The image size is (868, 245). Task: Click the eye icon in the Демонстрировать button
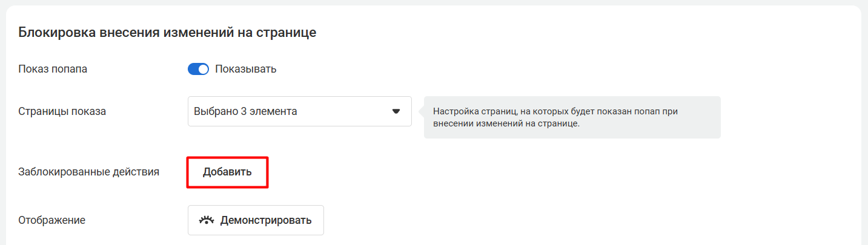click(x=207, y=220)
